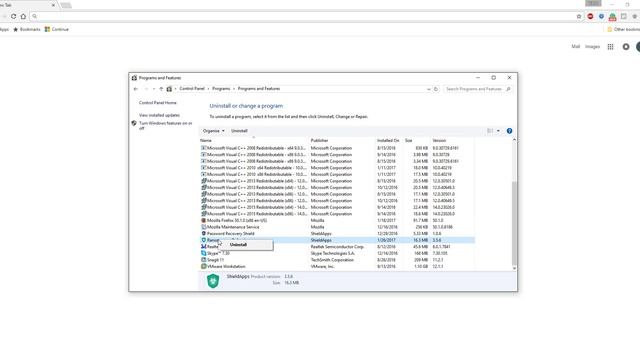Viewport: 640px width, 360px height.
Task: Click the 22.4 MB size cell
Action: click(x=421, y=207)
